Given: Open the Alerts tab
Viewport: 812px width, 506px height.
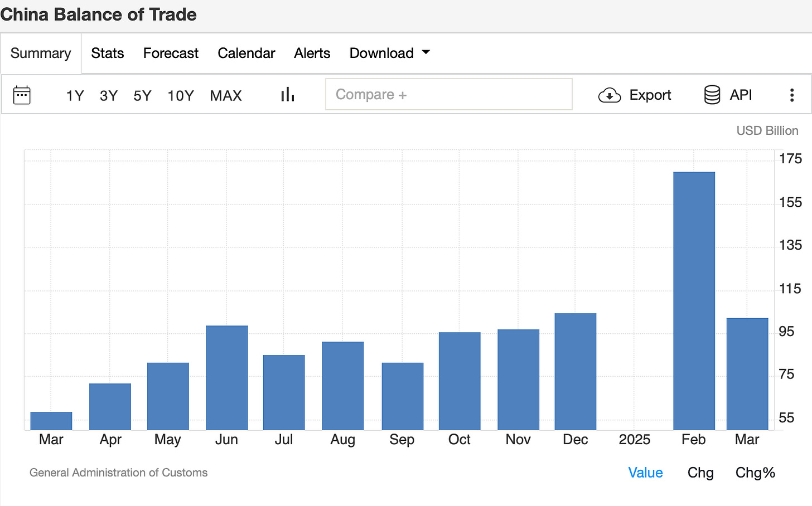Looking at the screenshot, I should (x=312, y=53).
